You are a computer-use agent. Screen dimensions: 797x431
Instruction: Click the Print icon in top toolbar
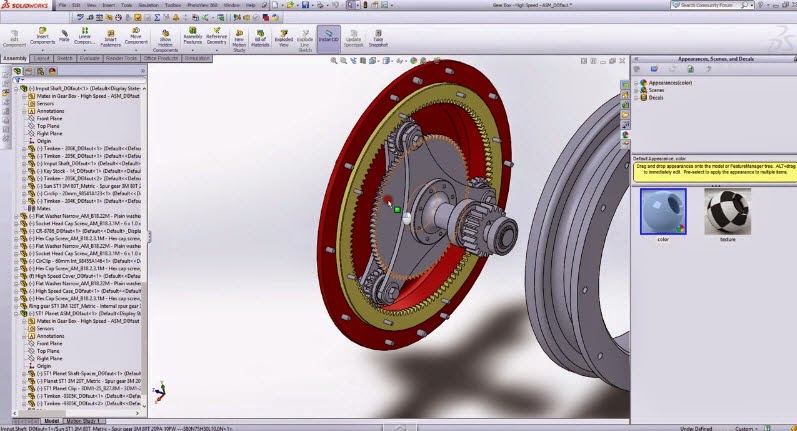320,5
